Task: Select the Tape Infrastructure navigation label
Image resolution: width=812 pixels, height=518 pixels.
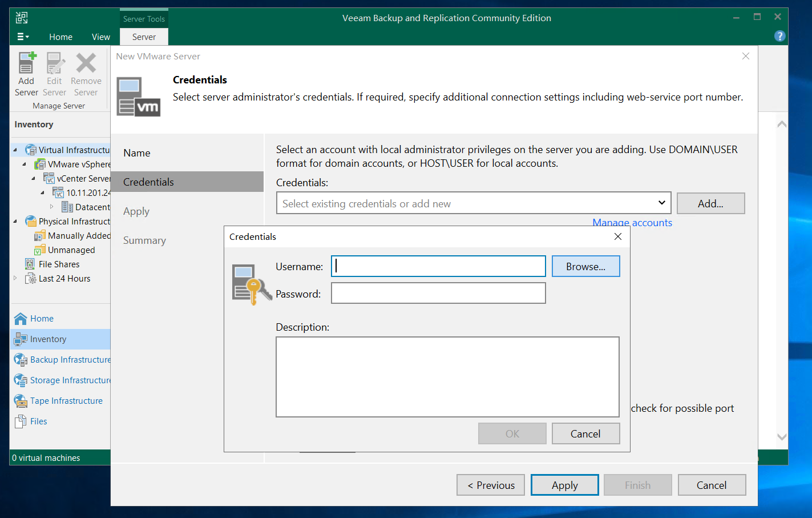Action: pyautogui.click(x=66, y=401)
